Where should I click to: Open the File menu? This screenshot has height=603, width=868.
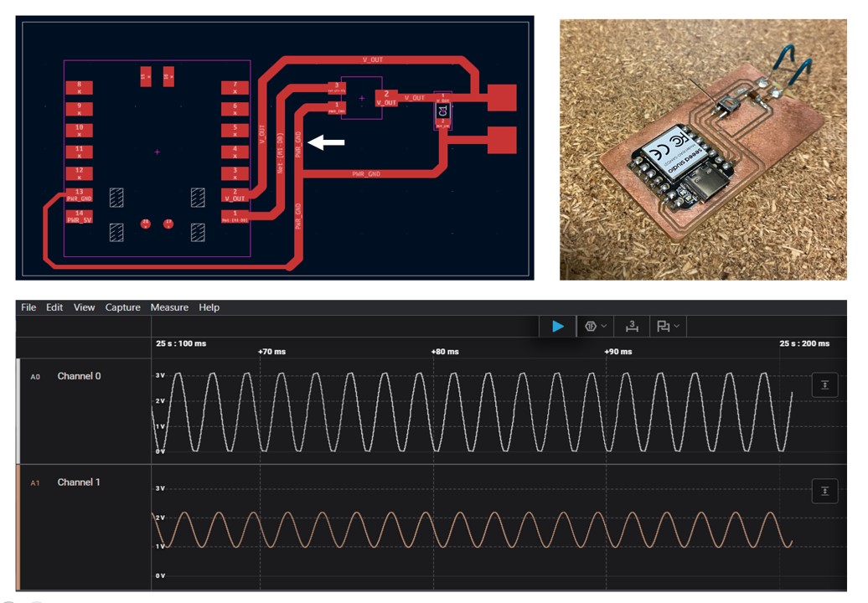click(28, 307)
